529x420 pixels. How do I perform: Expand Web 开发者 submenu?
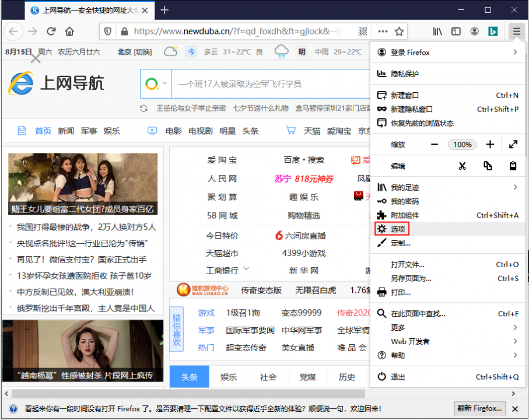(448, 341)
